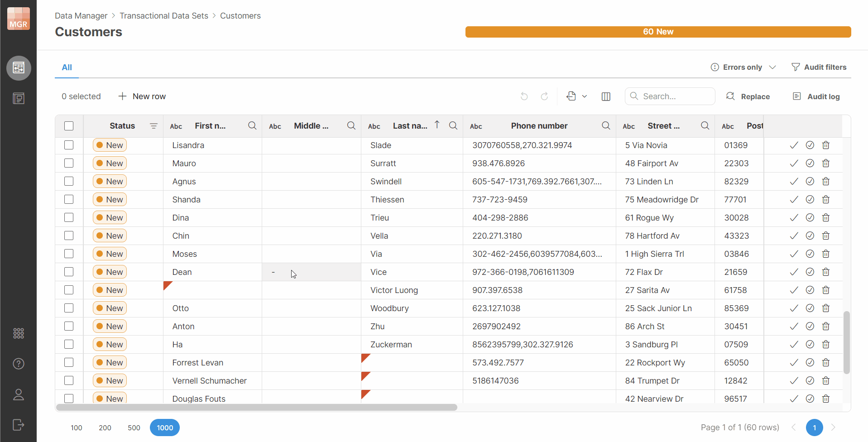Click the undo arrow icon

524,96
